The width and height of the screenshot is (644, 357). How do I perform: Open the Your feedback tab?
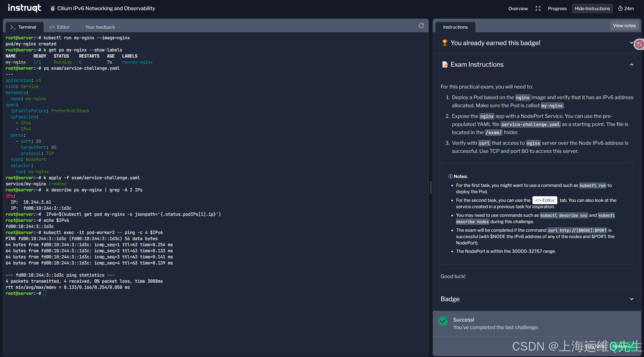[100, 27]
